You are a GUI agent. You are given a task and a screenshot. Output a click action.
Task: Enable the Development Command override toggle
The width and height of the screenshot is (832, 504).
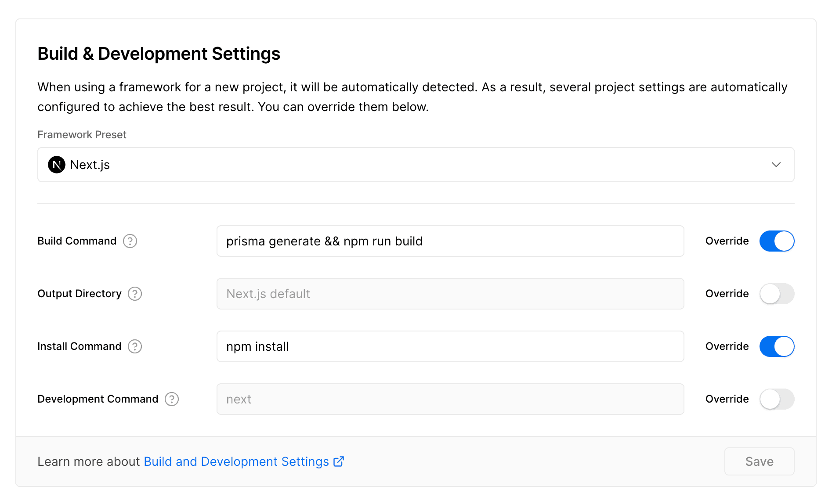[776, 399]
